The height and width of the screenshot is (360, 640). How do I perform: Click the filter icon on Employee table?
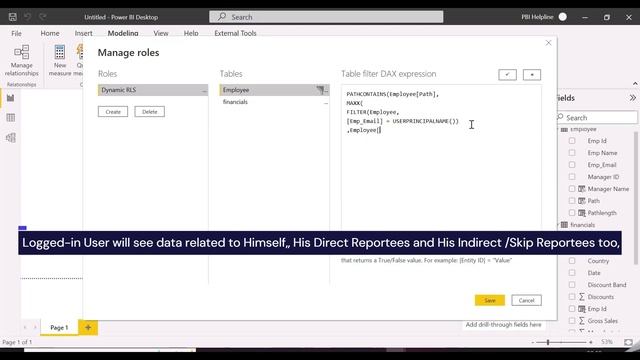320,90
